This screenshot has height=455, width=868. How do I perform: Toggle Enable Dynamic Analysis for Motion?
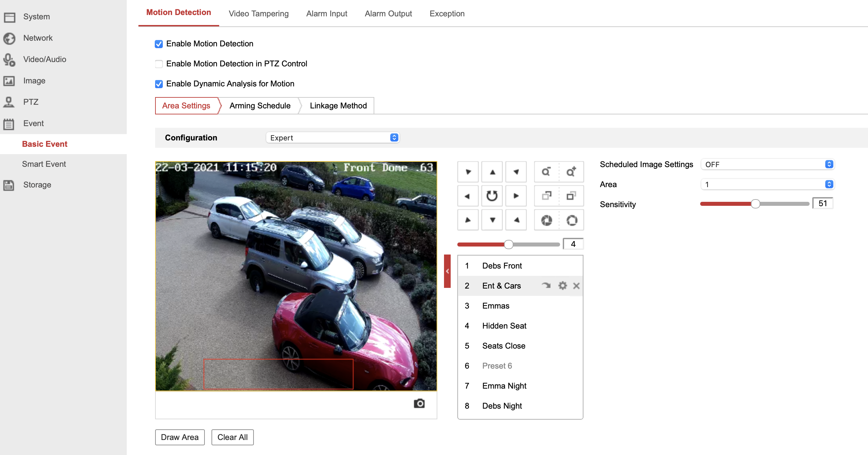[x=159, y=84]
